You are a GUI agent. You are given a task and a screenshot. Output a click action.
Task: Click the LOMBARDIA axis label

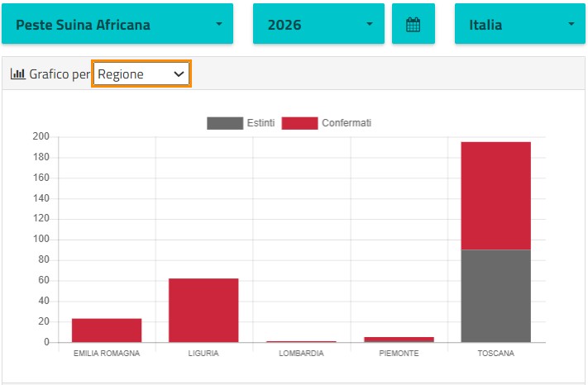[x=301, y=354]
